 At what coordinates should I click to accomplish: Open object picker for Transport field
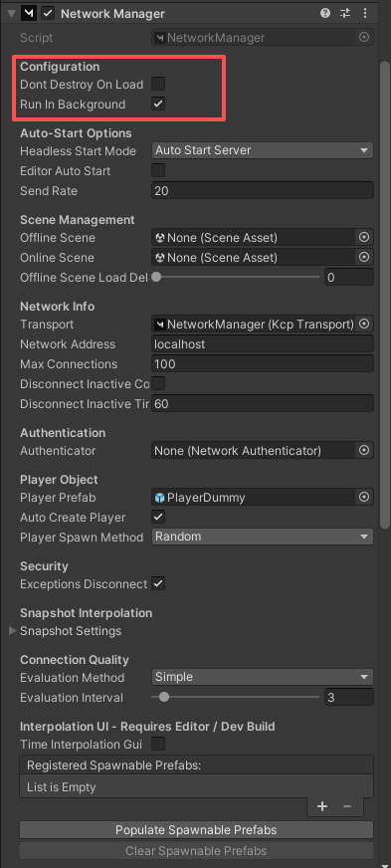364,324
